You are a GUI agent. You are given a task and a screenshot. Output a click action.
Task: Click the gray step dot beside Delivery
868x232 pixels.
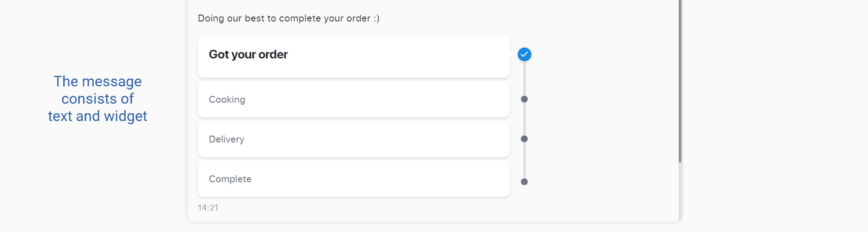525,139
